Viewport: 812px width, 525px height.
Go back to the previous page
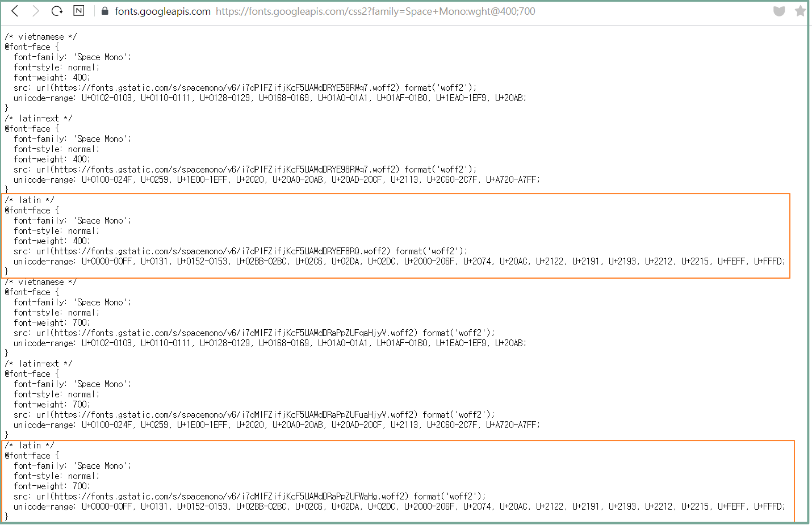15,11
